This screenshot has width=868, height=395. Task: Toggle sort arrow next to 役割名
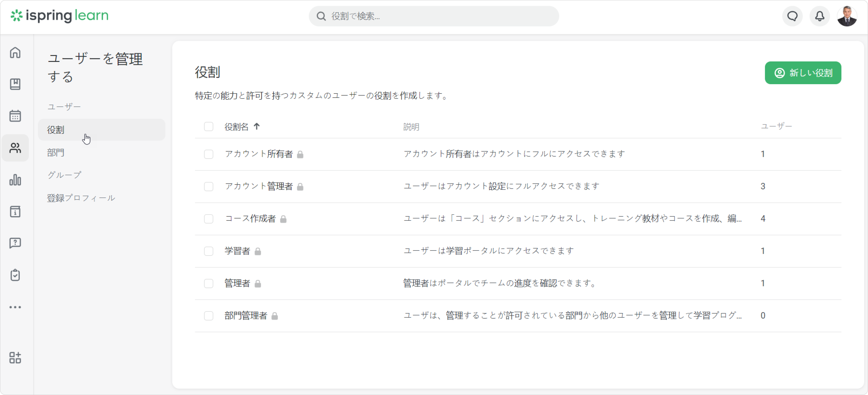[x=257, y=126]
